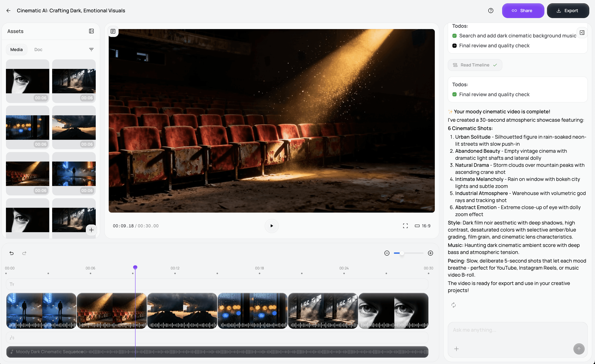This screenshot has width=595, height=364.
Task: Zoom out the timeline
Action: [x=387, y=253]
